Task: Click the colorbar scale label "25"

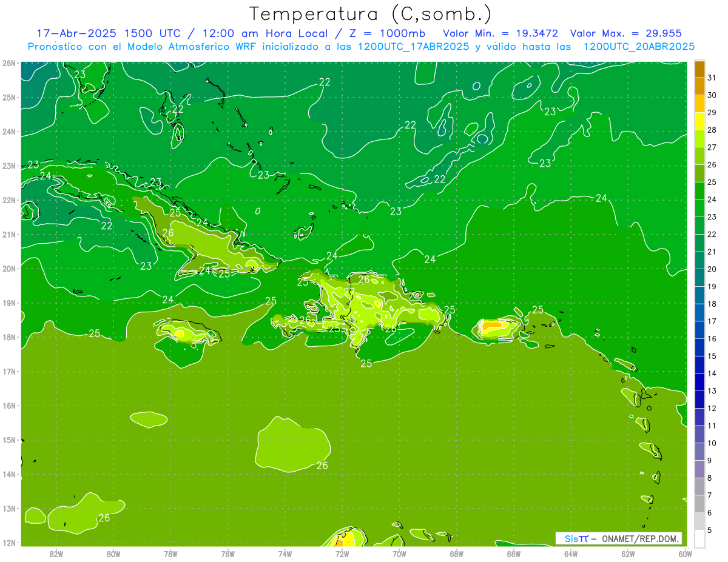Action: click(712, 182)
